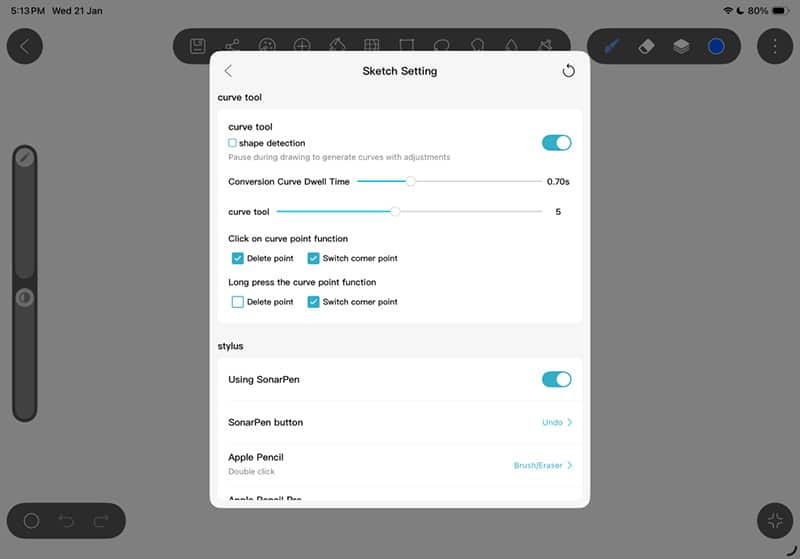Expand SonarPen button Undo option
Image resolution: width=800 pixels, height=559 pixels.
[557, 423]
